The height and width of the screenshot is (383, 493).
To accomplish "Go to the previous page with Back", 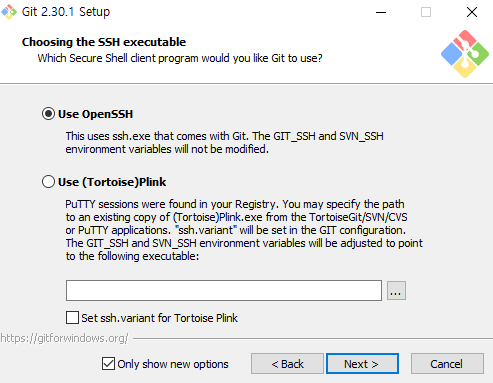I will click(287, 364).
